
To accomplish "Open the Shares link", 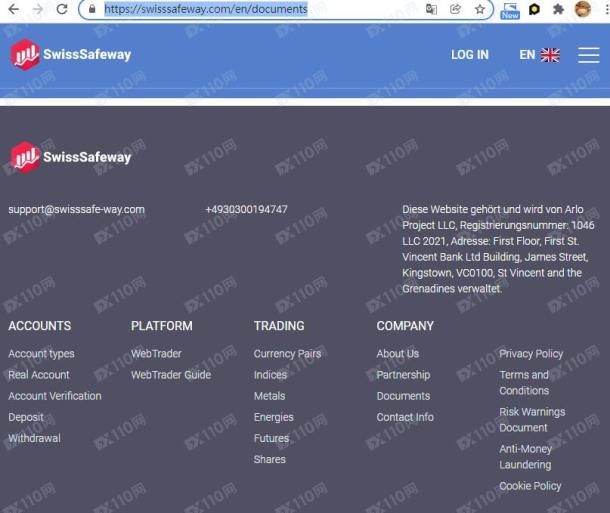I will (270, 459).
